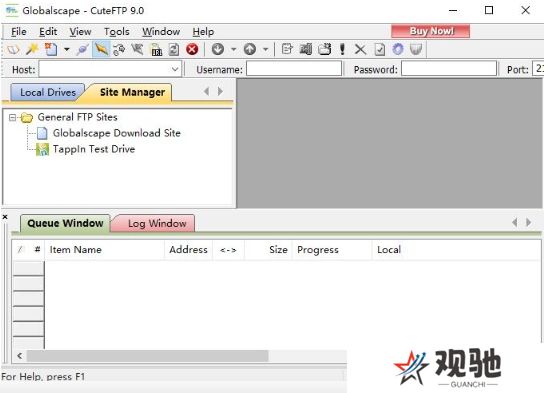Click the Delete X toolbar icon

360,49
